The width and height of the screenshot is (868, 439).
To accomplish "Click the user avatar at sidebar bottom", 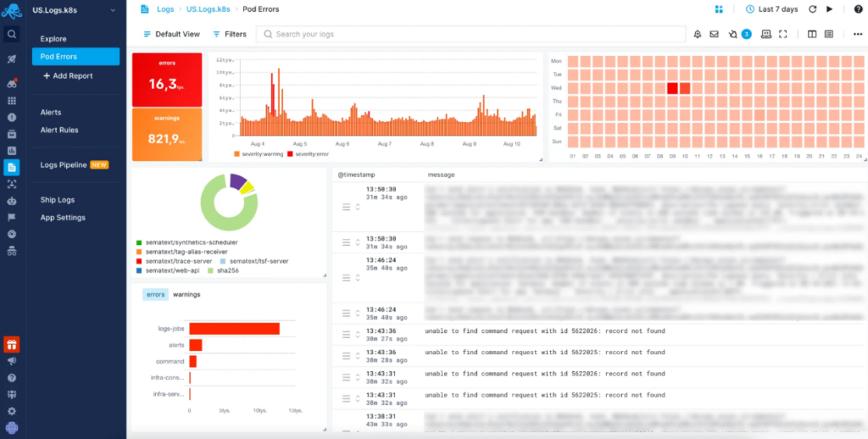I will (12, 428).
